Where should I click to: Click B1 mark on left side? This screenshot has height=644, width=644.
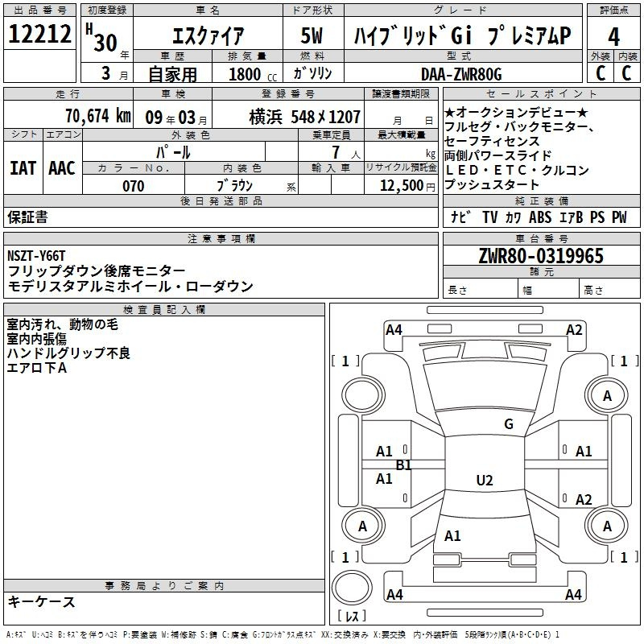(403, 465)
